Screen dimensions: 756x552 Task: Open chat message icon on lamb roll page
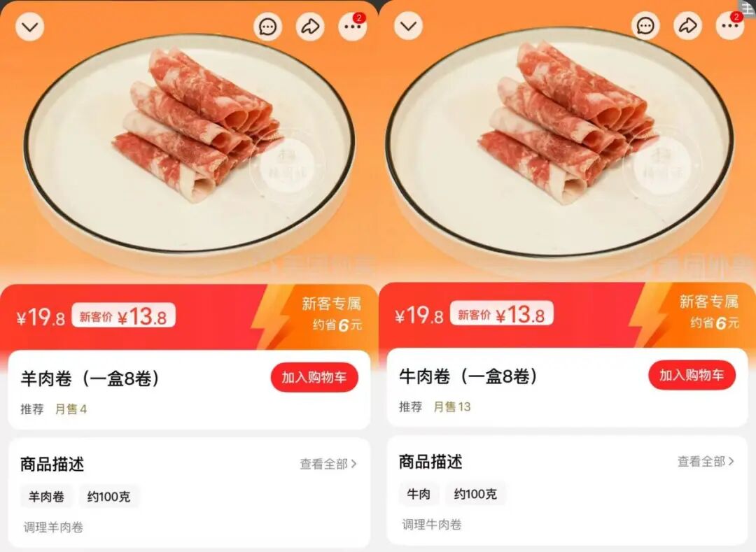(x=268, y=27)
